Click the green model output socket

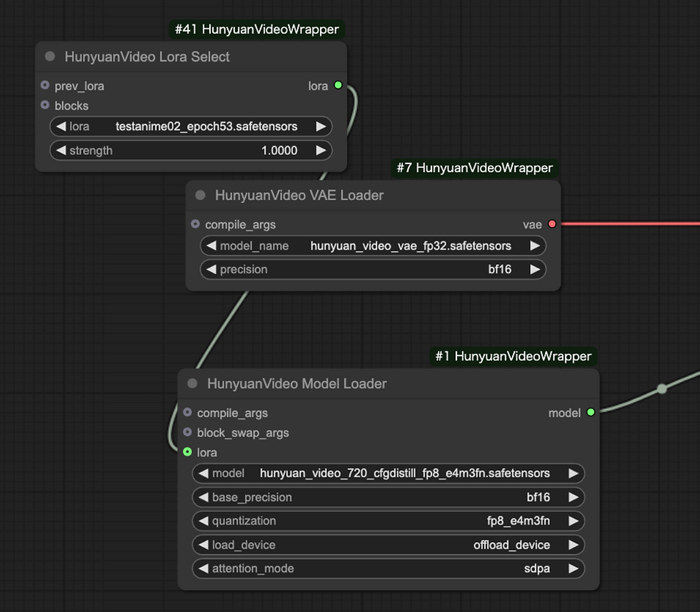pyautogui.click(x=591, y=412)
